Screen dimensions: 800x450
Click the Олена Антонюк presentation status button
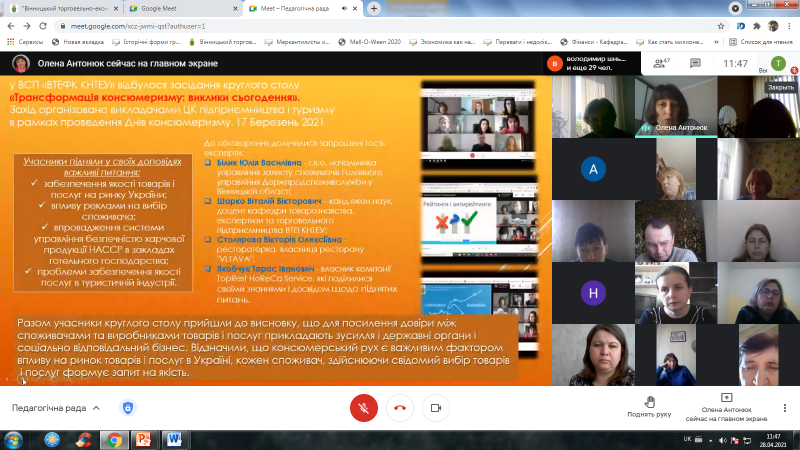pyautogui.click(x=727, y=407)
